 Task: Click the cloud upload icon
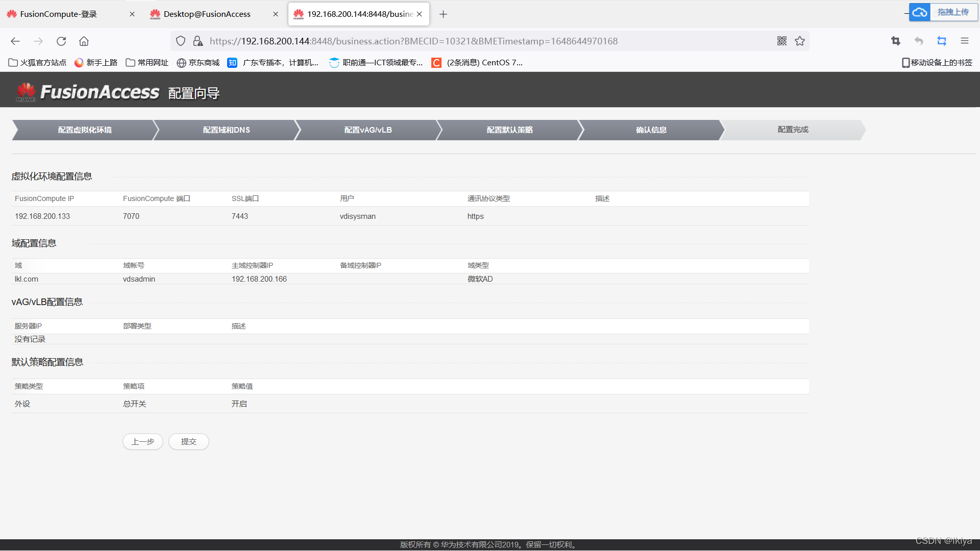pos(920,12)
